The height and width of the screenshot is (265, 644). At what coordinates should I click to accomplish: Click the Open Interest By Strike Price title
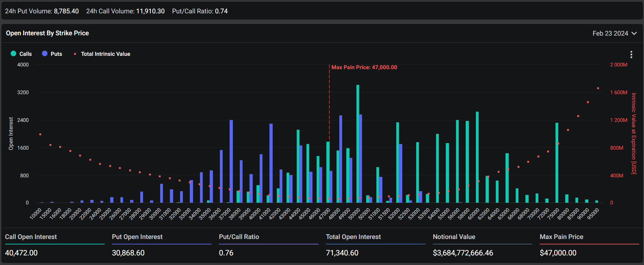(47, 33)
